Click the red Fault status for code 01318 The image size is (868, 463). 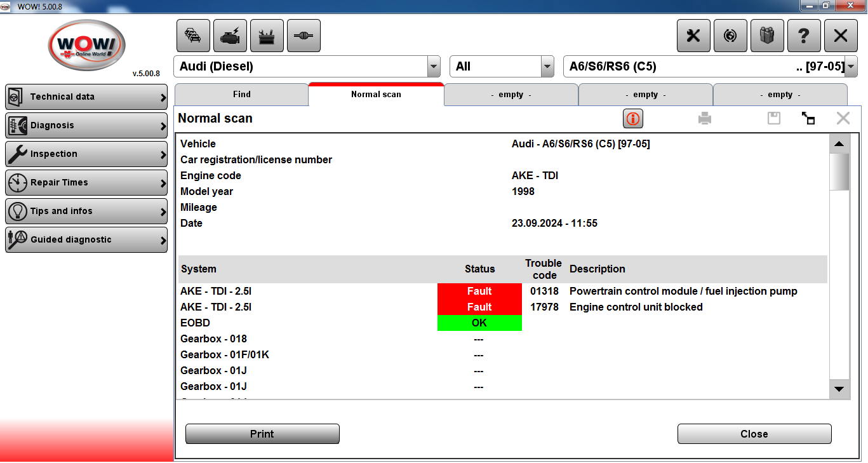click(x=479, y=291)
